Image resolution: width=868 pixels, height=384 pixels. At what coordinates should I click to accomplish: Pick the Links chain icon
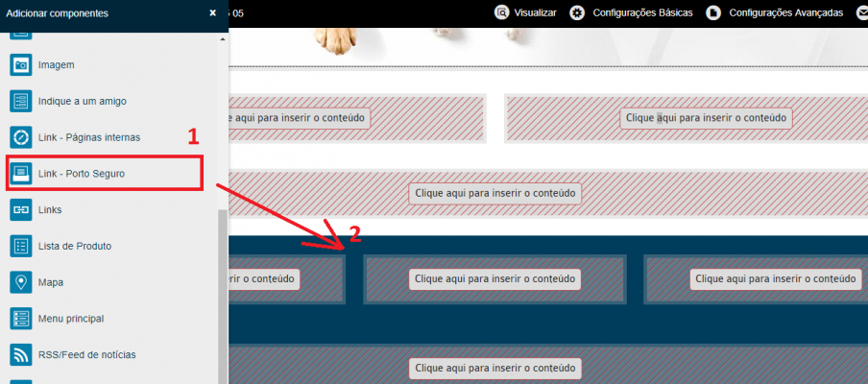tap(21, 209)
